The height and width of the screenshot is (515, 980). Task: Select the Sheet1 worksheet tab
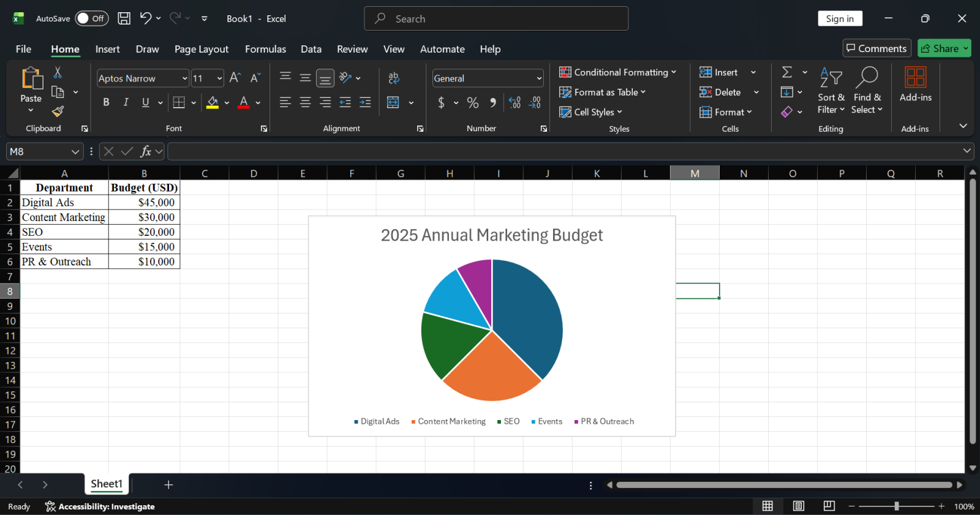point(107,484)
